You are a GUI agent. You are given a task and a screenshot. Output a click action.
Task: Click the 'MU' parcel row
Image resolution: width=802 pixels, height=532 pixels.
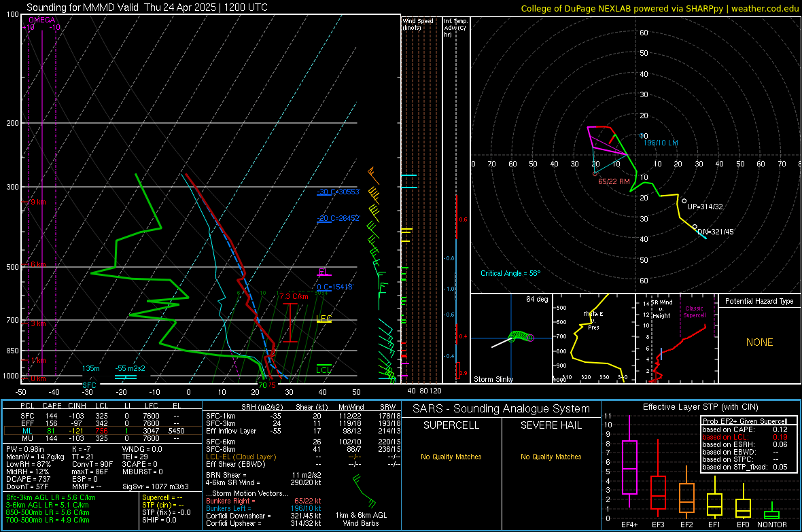tap(102, 438)
